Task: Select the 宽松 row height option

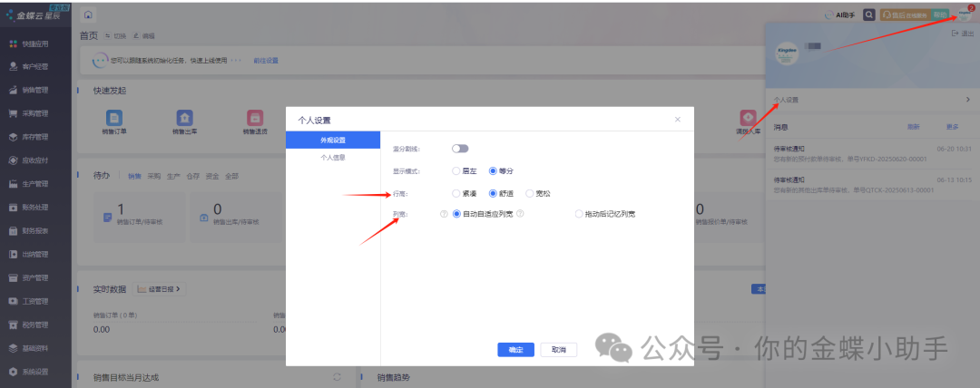Action: pyautogui.click(x=530, y=193)
